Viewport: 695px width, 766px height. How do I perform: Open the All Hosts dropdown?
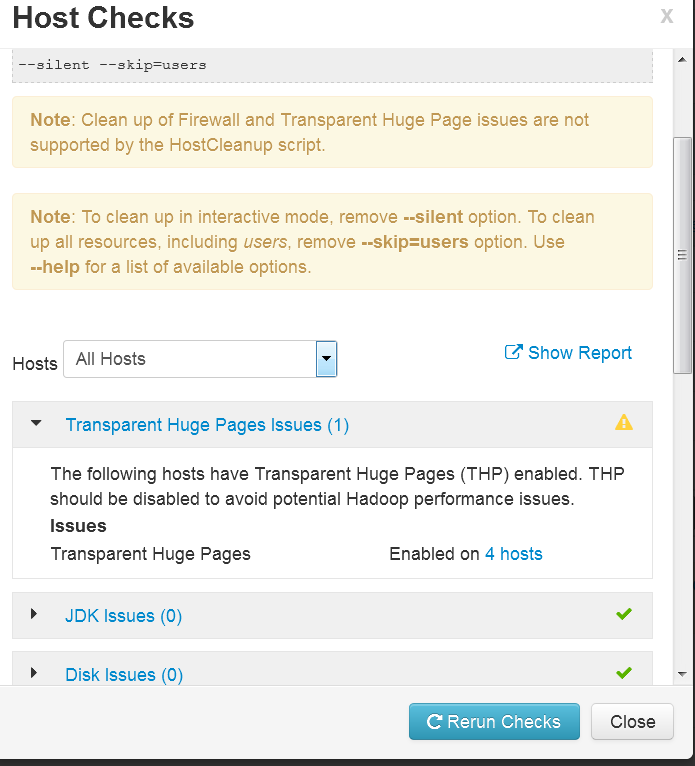(x=200, y=359)
